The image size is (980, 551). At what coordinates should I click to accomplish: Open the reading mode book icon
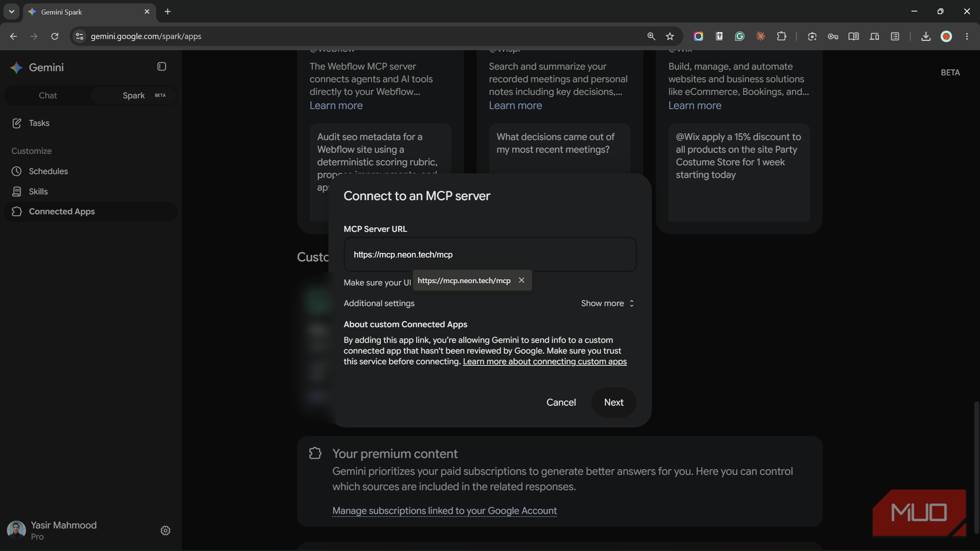click(853, 36)
